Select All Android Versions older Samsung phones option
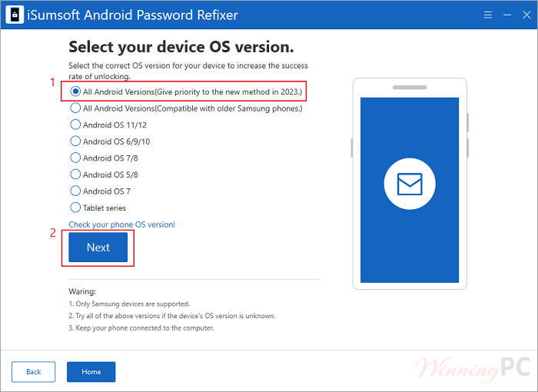The height and width of the screenshot is (392, 538). pyautogui.click(x=75, y=108)
